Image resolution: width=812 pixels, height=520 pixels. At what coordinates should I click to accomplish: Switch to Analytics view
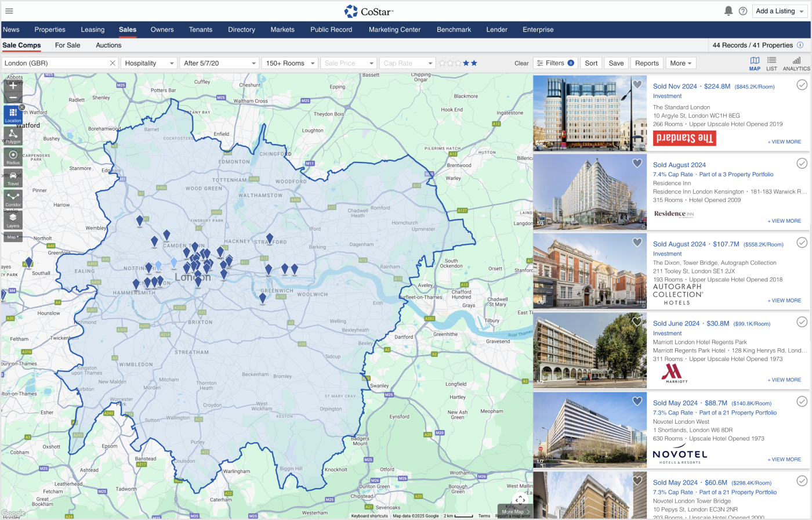pyautogui.click(x=796, y=63)
